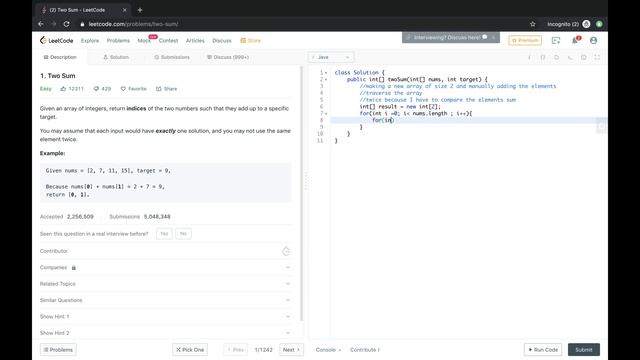Open the Discuss nav item
The height and width of the screenshot is (360, 640).
[222, 40]
